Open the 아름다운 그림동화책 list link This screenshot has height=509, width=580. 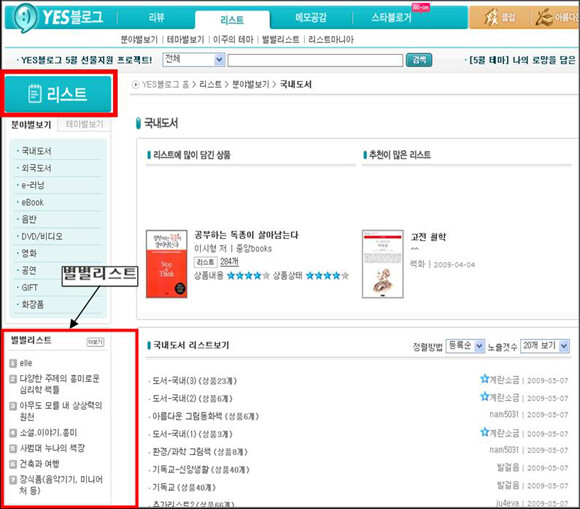(x=205, y=416)
